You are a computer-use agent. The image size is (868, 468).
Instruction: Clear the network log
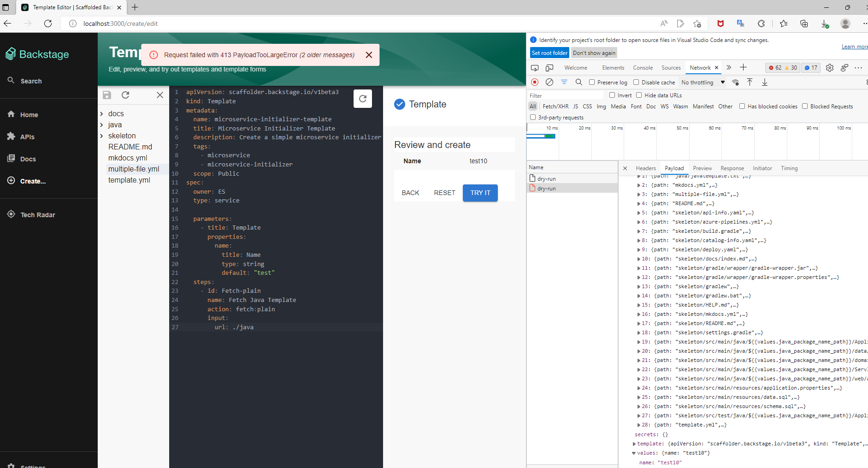[x=549, y=82]
